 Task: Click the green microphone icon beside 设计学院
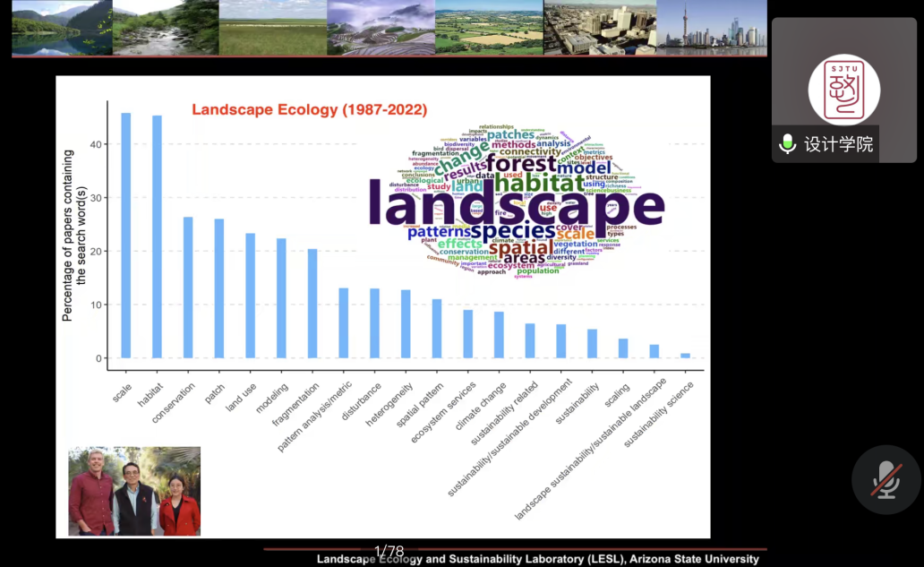(787, 144)
